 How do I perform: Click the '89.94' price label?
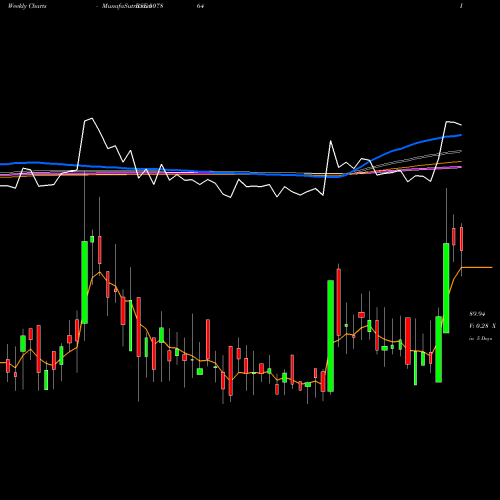coord(477,314)
